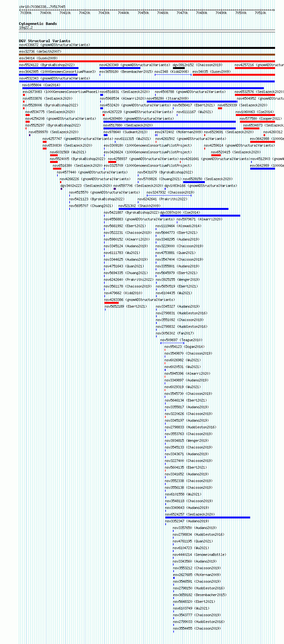284x644 pixels.
Task: Open variant esv32736 (deSmith2007)
Action: click(40, 51)
